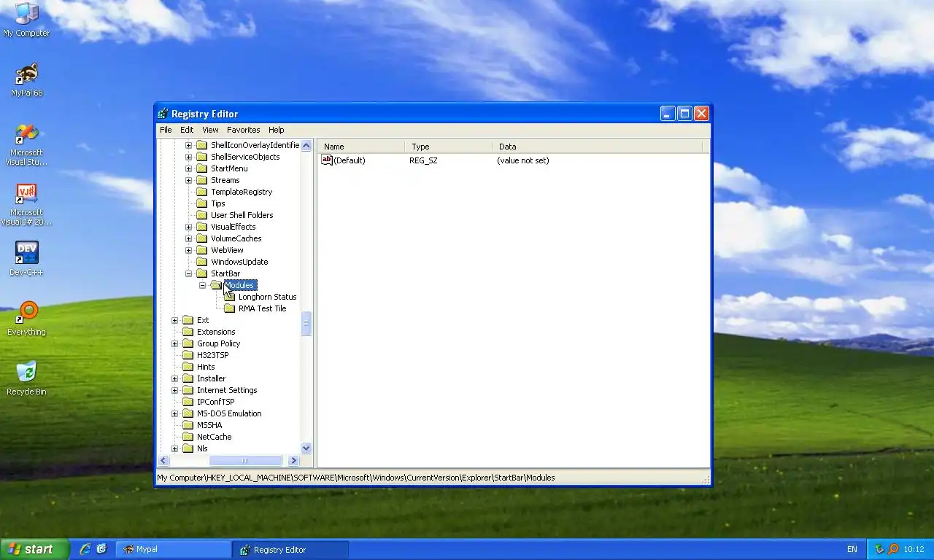Click the "(value not set)" data cell
Screen dimensions: 934x560
(x=523, y=160)
